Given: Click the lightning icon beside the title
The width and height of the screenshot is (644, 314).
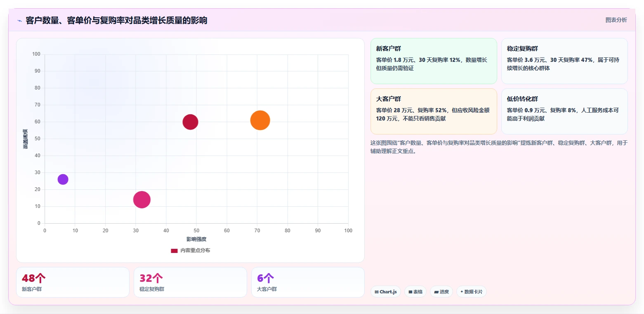Looking at the screenshot, I should pos(19,21).
